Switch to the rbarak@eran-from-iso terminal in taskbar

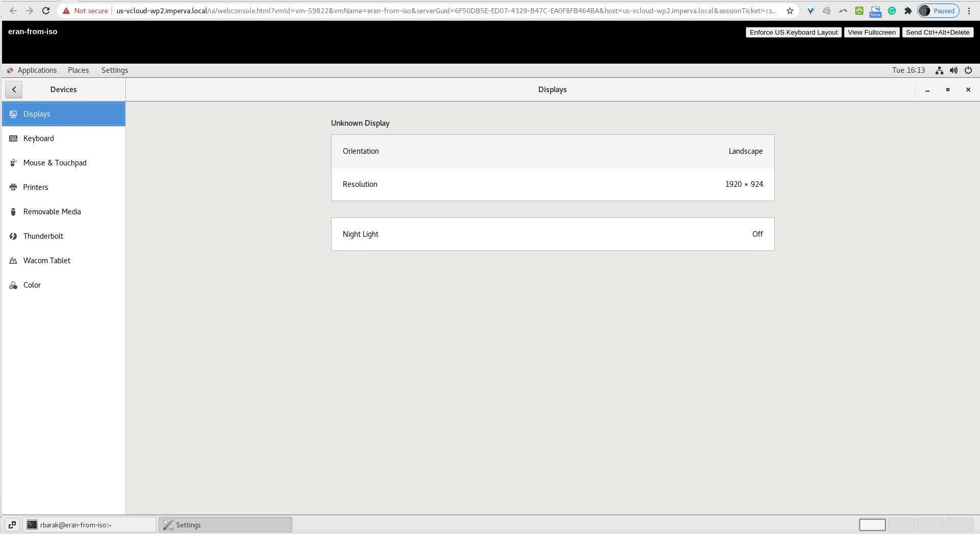pos(89,524)
